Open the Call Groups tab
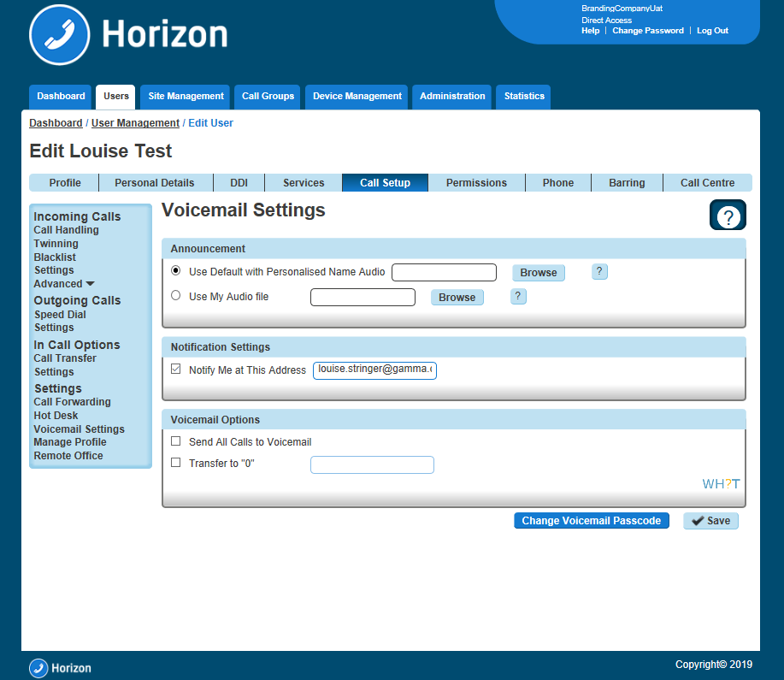 coord(268,96)
